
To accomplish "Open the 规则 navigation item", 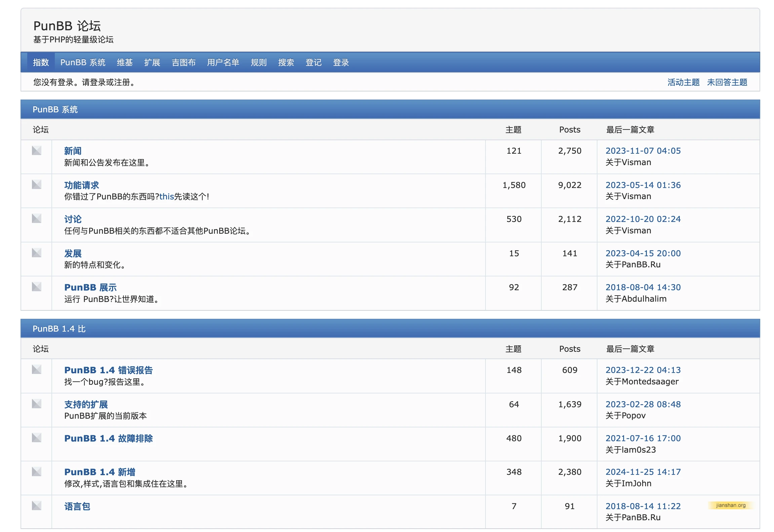I will pyautogui.click(x=259, y=62).
